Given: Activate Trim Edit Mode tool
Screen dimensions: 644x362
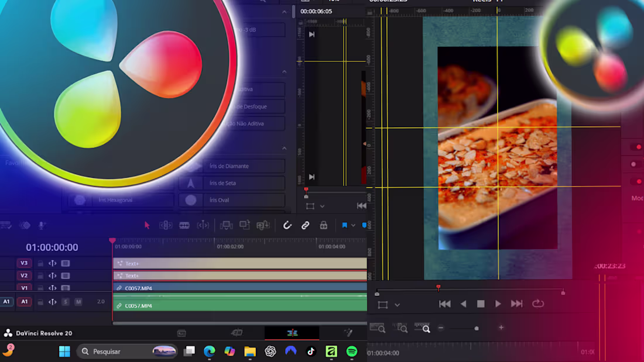Looking at the screenshot, I should tap(166, 225).
